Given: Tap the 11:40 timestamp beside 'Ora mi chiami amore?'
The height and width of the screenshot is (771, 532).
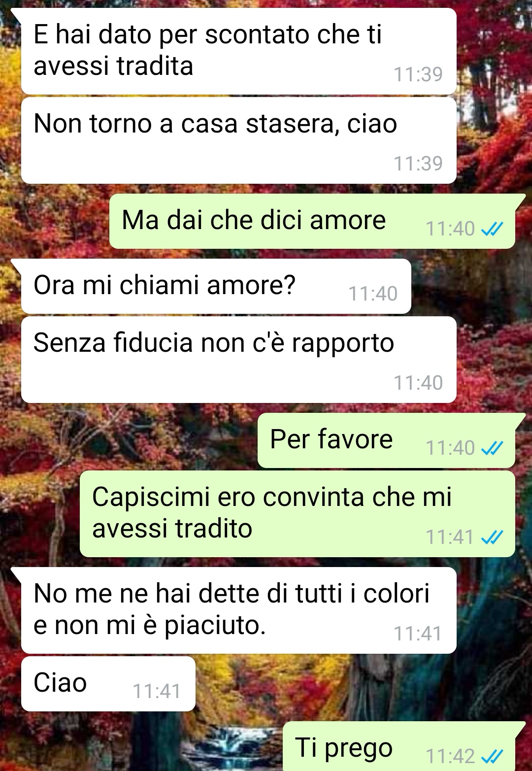Looking at the screenshot, I should [x=373, y=294].
